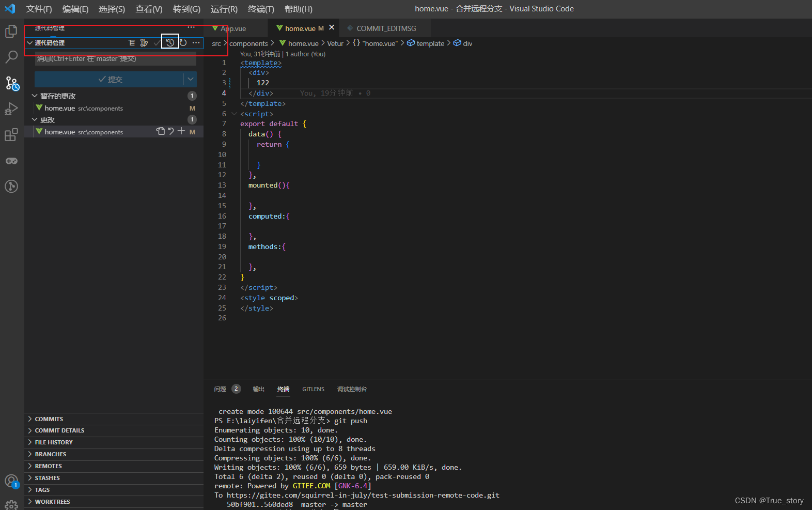This screenshot has width=812, height=510.
Task: Click the src breadcrumb
Action: [216, 43]
